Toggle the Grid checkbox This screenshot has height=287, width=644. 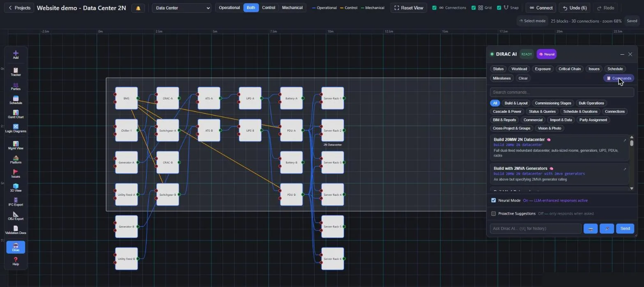tap(474, 8)
